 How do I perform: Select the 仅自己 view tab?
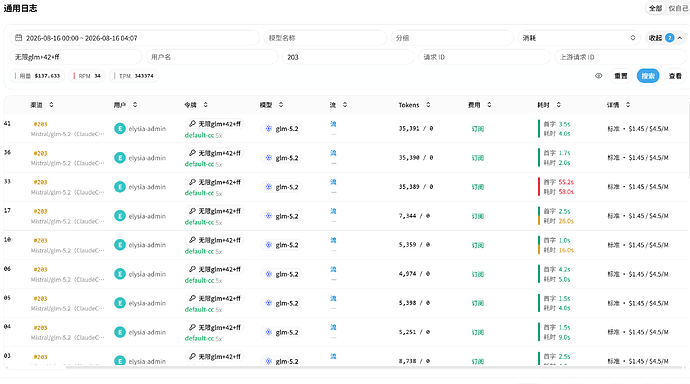pyautogui.click(x=678, y=8)
